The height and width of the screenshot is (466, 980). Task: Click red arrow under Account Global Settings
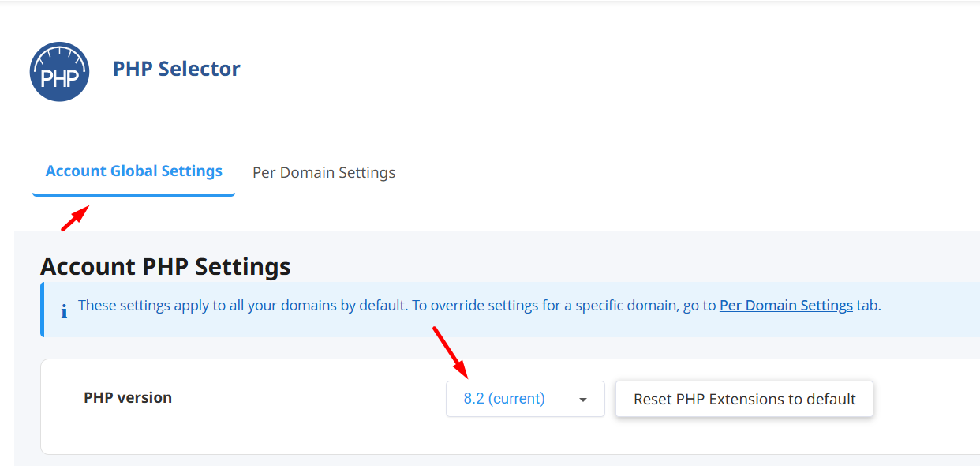click(76, 218)
